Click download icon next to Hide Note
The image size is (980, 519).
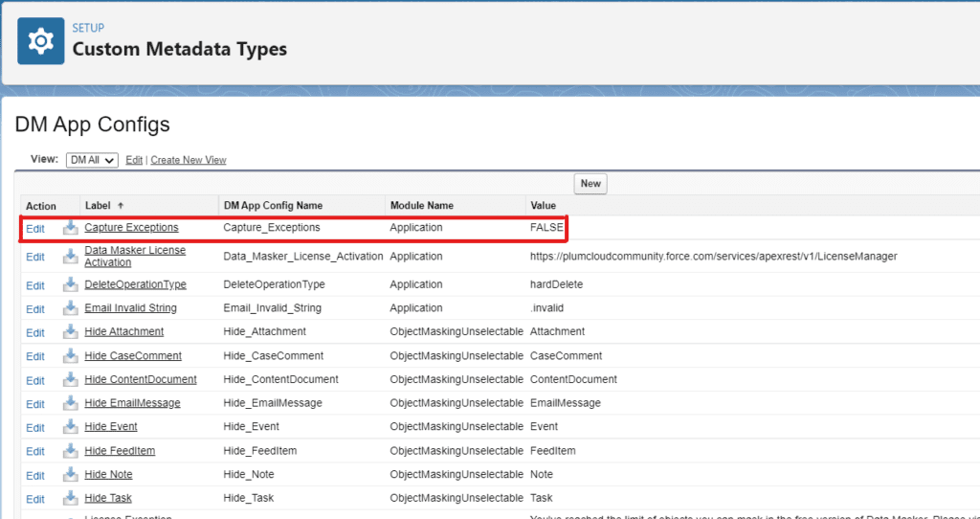[70, 475]
